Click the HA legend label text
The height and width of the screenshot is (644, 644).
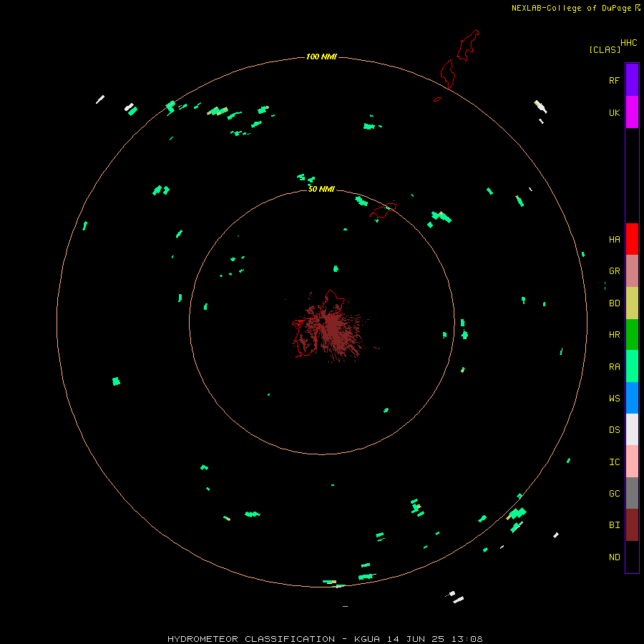click(614, 239)
